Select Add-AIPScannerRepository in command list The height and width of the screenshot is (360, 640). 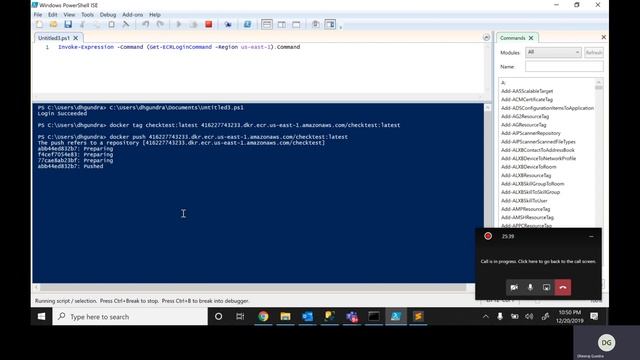click(x=531, y=133)
